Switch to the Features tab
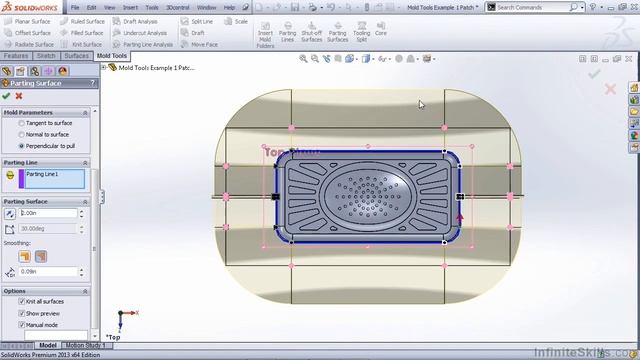Viewport: 640px width, 360px height. pos(16,56)
